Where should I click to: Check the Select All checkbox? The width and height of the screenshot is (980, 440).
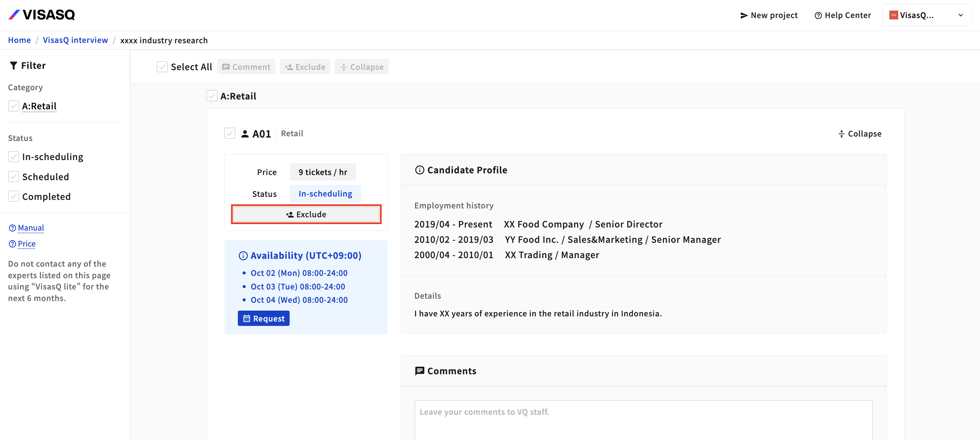(x=162, y=66)
